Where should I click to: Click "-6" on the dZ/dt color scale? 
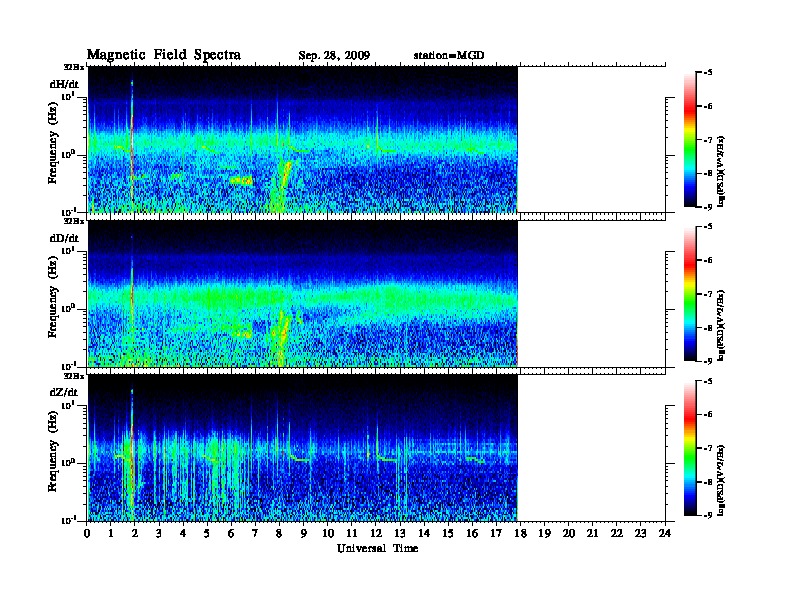pos(708,415)
